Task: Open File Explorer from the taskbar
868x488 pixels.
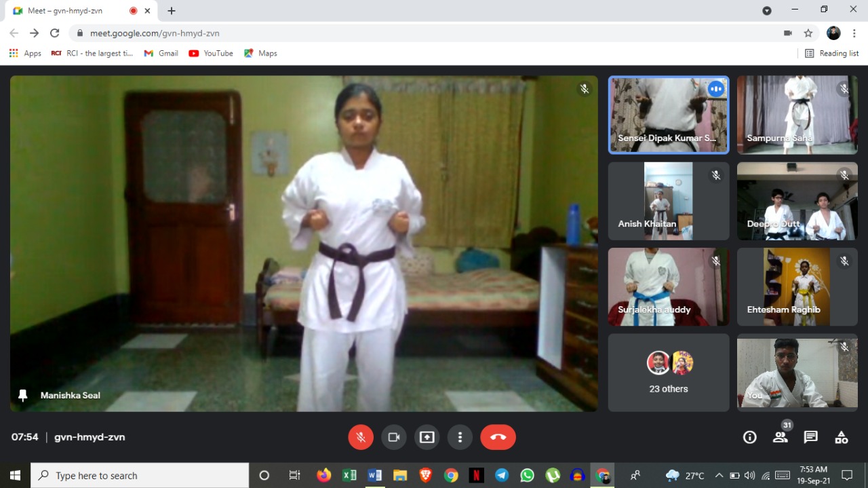Action: point(400,475)
